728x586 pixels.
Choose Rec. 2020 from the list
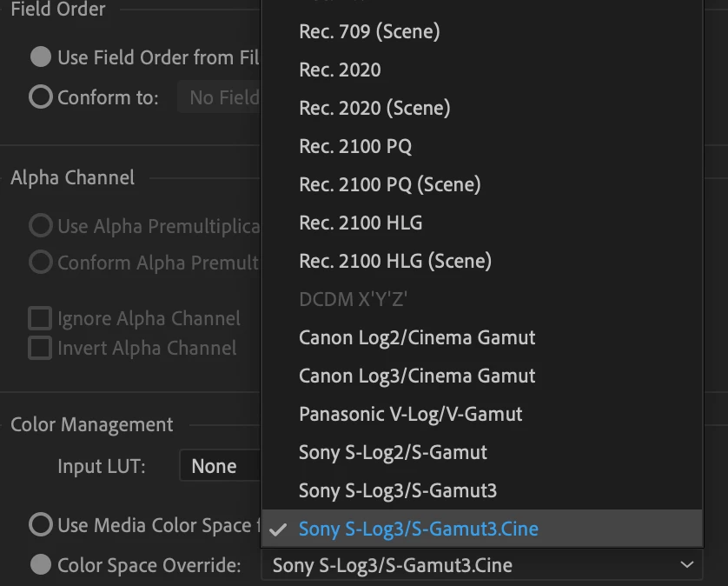(482, 70)
